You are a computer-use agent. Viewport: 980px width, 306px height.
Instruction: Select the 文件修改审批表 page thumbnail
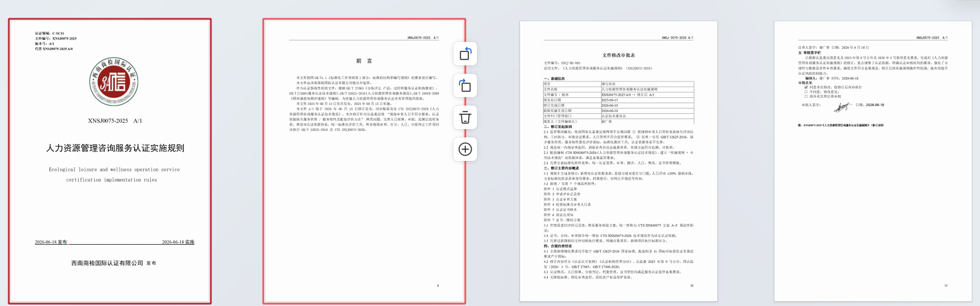(x=618, y=161)
